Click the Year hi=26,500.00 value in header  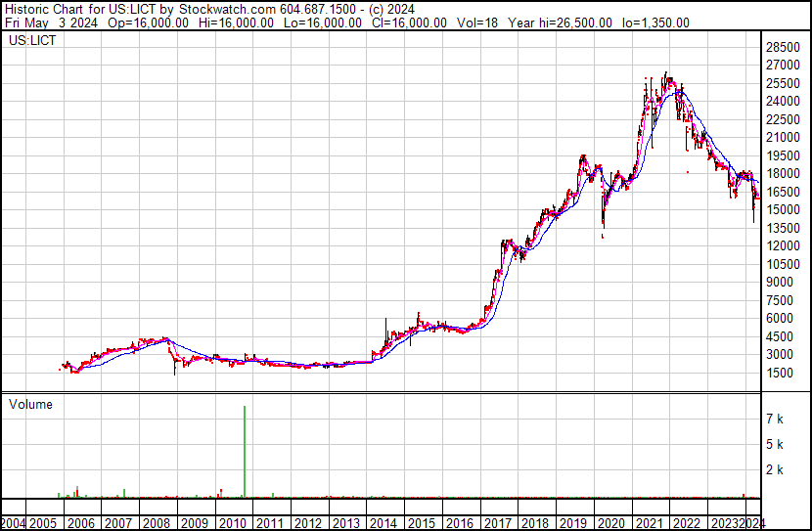tap(560, 22)
